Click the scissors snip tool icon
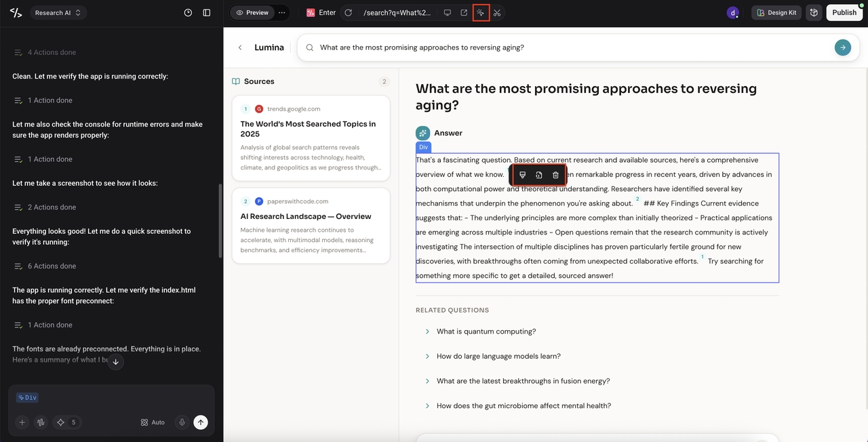Viewport: 868px width, 442px height. [497, 12]
